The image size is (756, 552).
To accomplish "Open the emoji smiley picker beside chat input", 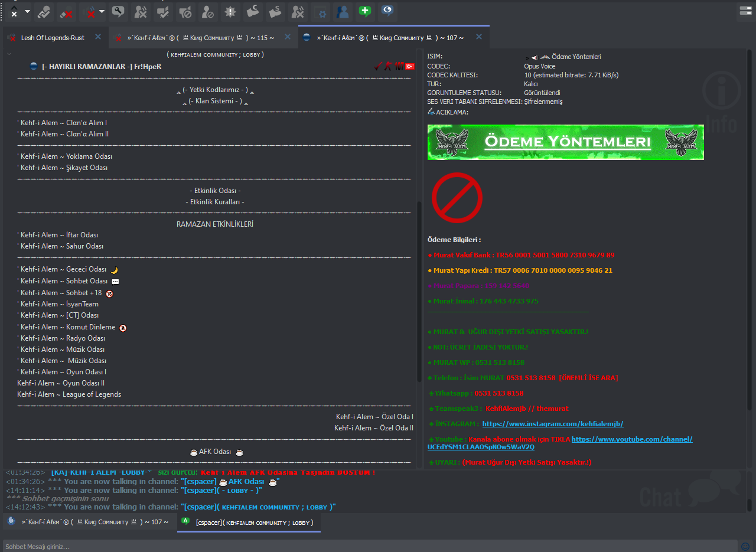I will (745, 546).
